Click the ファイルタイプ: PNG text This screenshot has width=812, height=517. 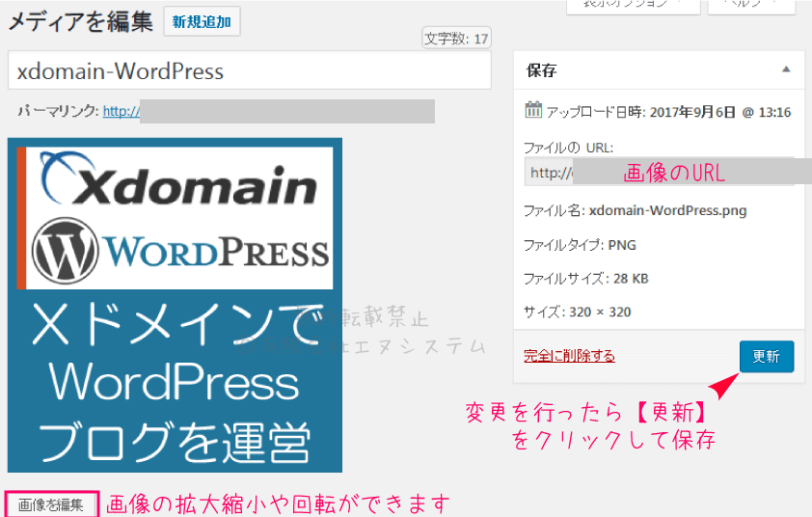pyautogui.click(x=580, y=245)
